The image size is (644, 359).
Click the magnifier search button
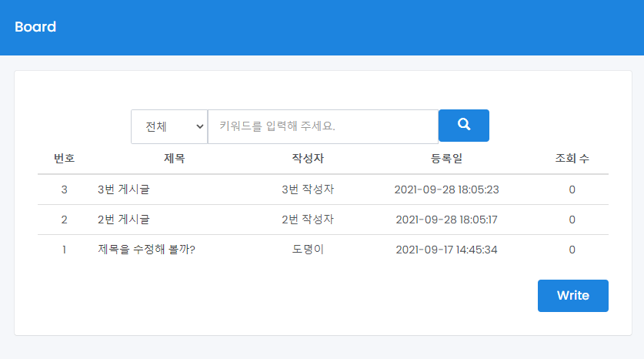(x=464, y=126)
